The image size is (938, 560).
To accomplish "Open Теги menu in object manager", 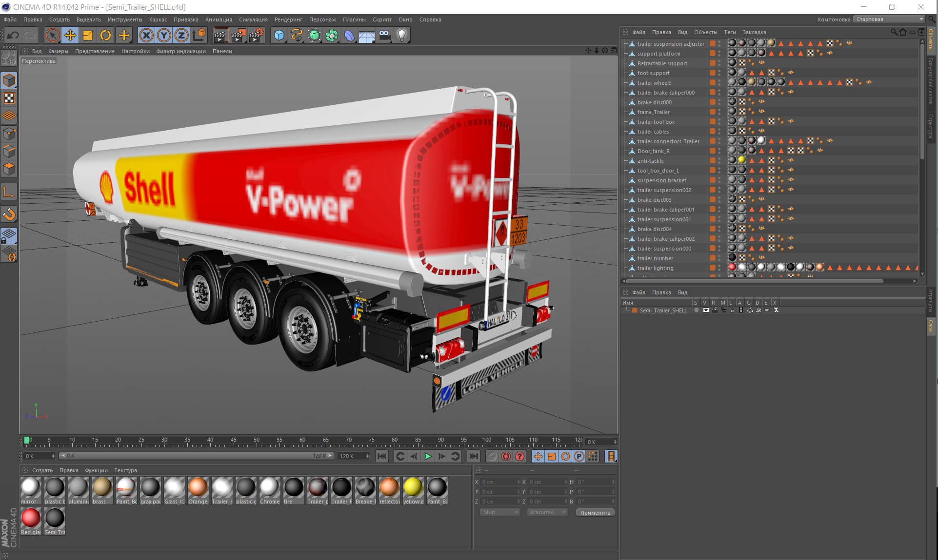I will tap(730, 32).
